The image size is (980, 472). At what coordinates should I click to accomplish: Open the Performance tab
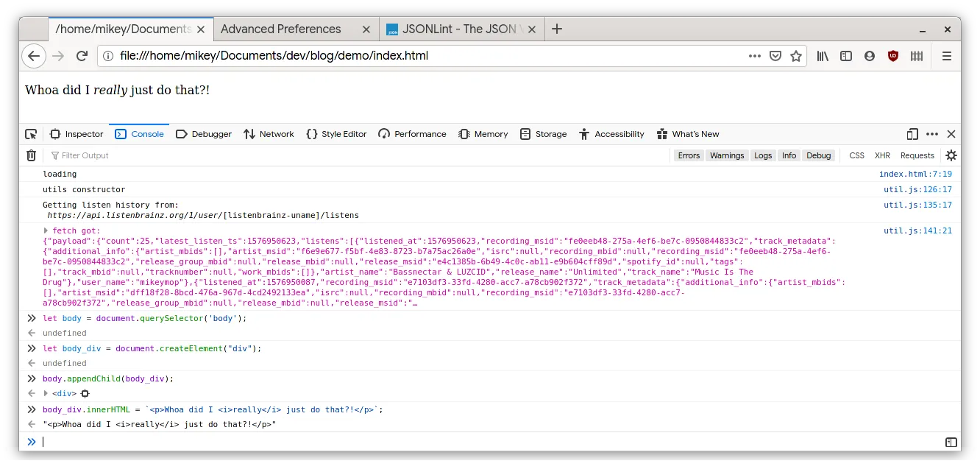pyautogui.click(x=412, y=134)
